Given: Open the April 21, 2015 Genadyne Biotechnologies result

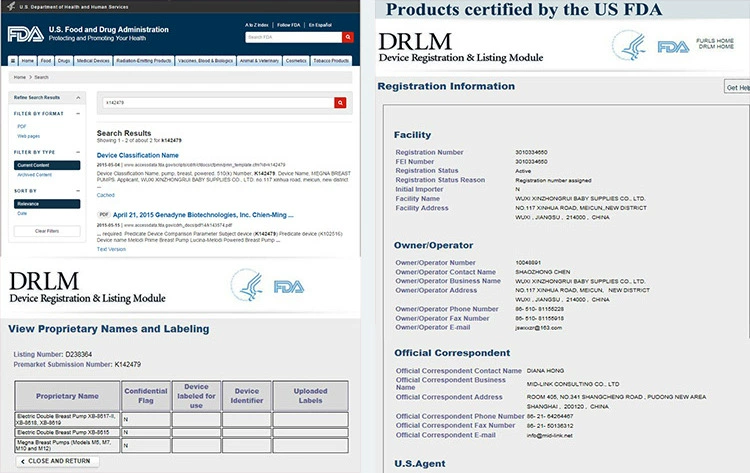Looking at the screenshot, I should (203, 215).
